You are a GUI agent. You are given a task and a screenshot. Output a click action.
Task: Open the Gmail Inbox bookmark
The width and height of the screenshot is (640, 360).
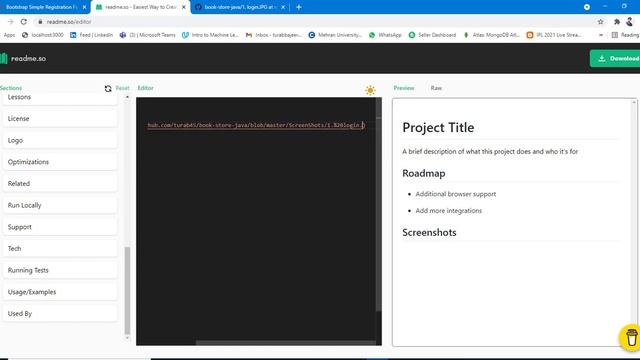point(274,35)
